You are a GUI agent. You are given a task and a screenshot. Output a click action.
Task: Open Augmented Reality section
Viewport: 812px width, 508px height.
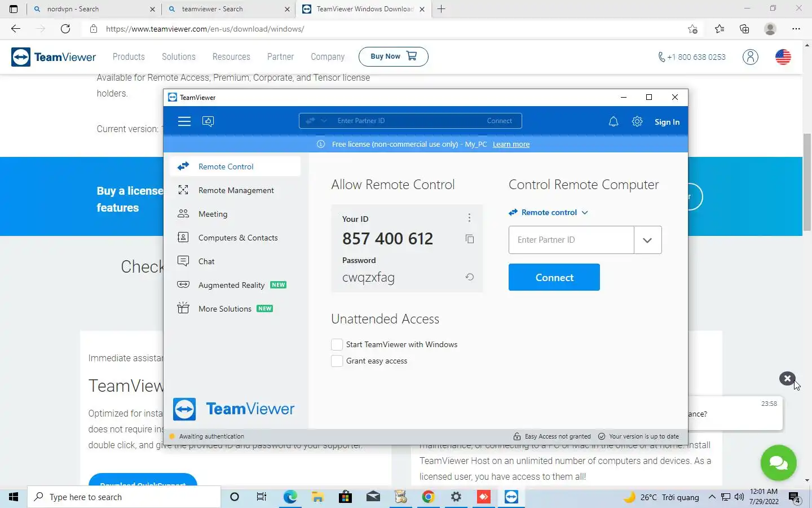(235, 285)
